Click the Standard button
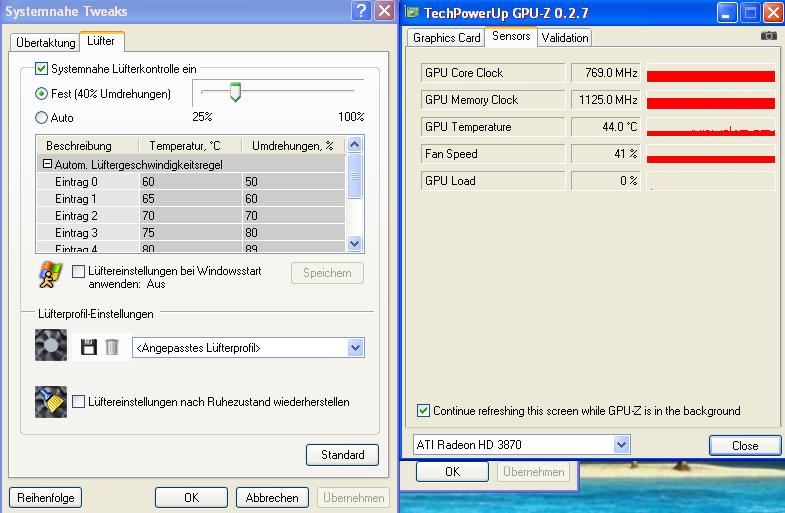 coord(342,455)
